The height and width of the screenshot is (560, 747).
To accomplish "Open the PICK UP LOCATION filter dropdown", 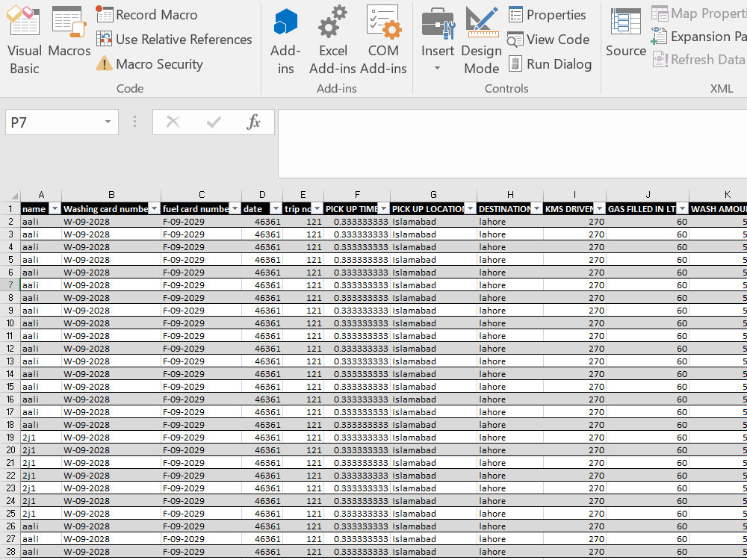I will (470, 209).
